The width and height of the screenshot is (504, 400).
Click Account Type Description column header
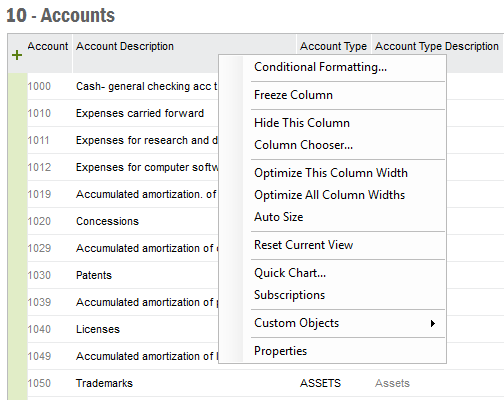pos(437,46)
